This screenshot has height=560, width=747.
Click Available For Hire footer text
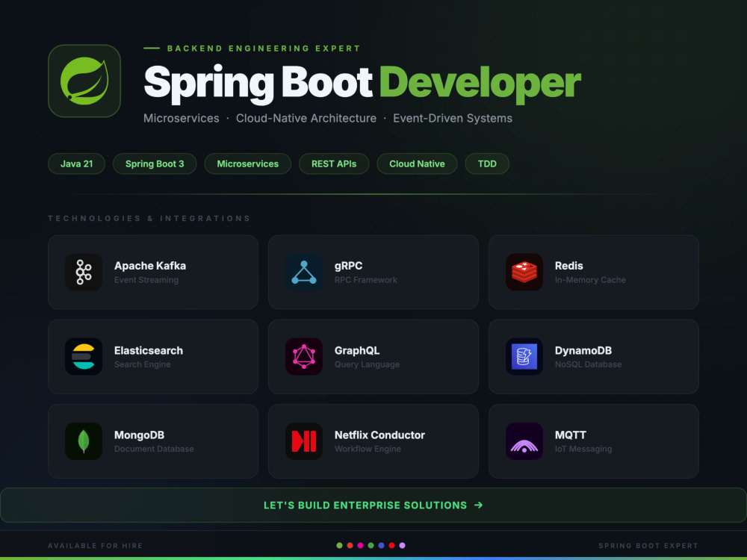tap(96, 546)
